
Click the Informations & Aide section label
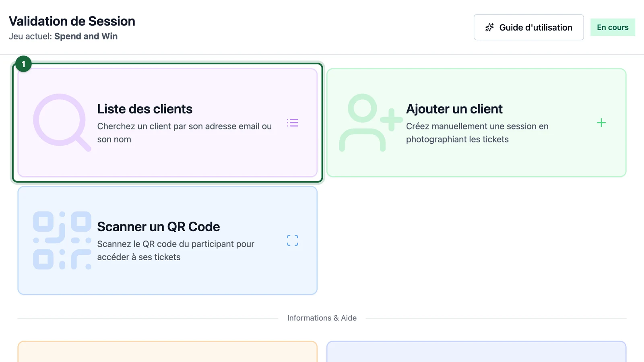click(x=322, y=318)
